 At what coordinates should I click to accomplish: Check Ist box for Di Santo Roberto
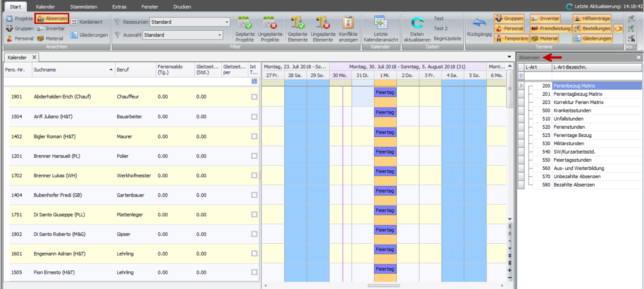[254, 235]
